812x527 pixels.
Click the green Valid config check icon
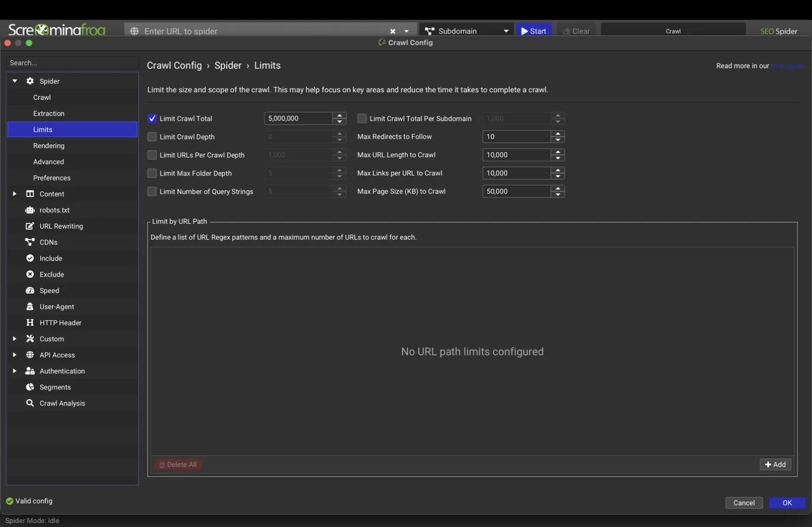pyautogui.click(x=9, y=501)
